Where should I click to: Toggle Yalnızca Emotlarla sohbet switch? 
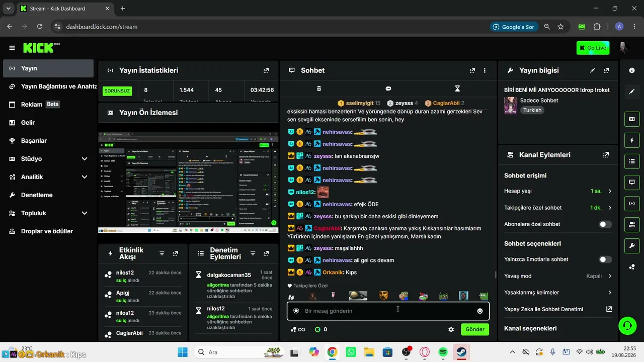[x=606, y=259]
